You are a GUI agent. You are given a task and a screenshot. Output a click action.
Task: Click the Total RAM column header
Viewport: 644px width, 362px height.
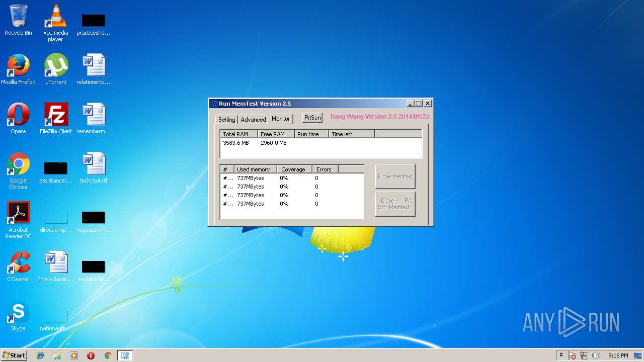(x=239, y=134)
